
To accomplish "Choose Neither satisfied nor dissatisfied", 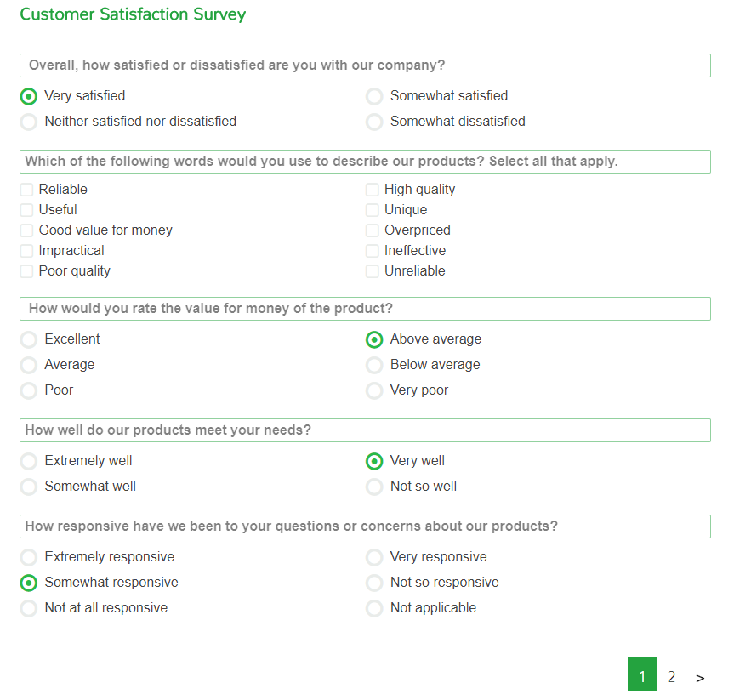I will tap(29, 122).
